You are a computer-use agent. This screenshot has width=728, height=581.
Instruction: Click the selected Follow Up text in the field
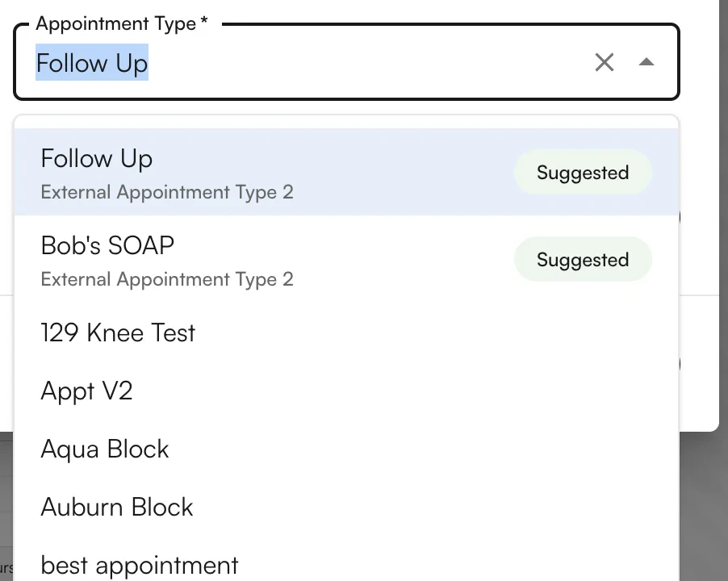pos(91,62)
